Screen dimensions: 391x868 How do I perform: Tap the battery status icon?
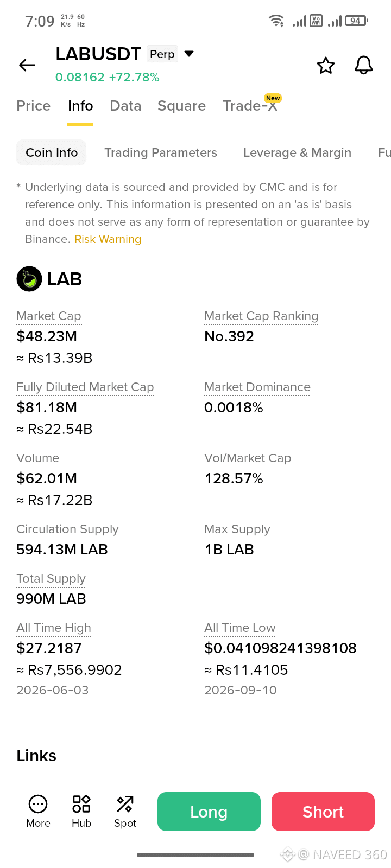(356, 21)
